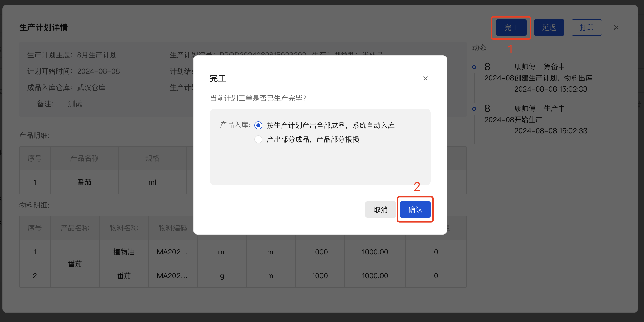The image size is (644, 322).
Task: Click the 生产中 timeline node marker
Action: point(474,108)
